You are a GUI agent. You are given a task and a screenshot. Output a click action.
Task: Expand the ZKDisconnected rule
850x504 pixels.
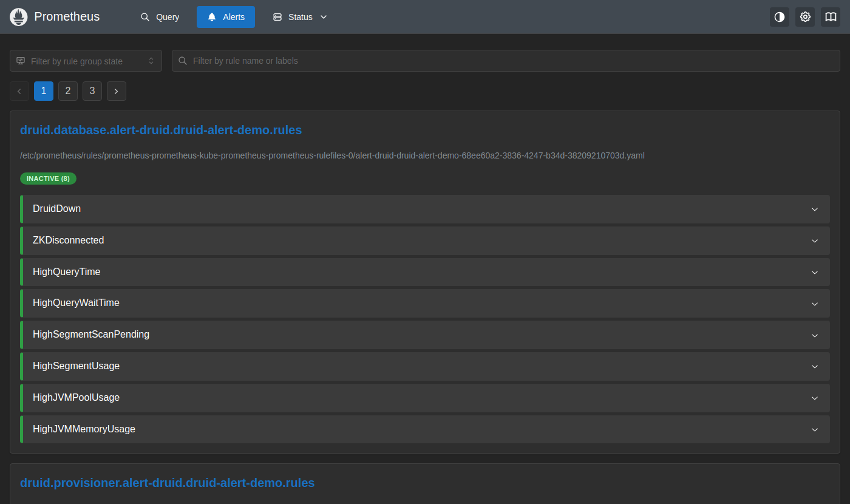425,240
